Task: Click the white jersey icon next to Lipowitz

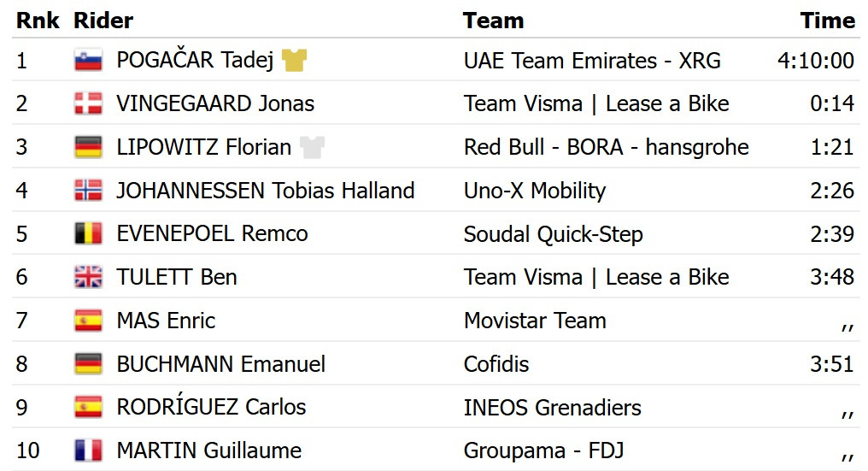Action: click(312, 147)
